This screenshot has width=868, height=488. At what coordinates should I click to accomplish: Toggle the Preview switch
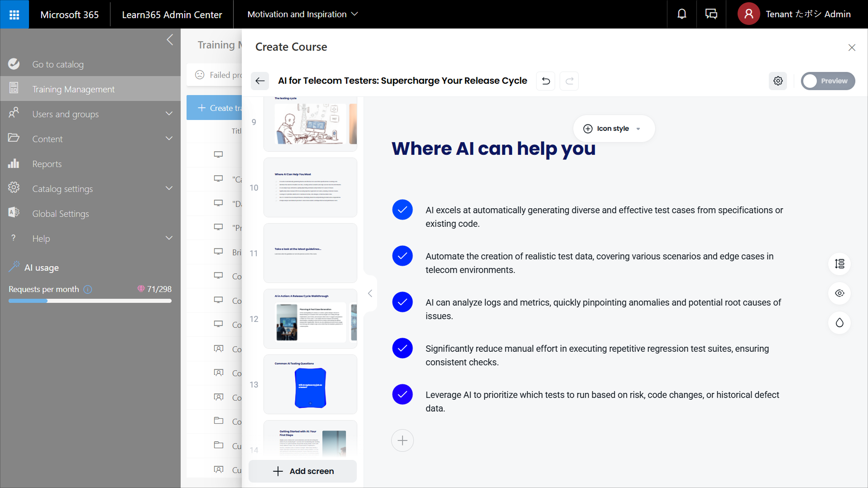tap(827, 81)
